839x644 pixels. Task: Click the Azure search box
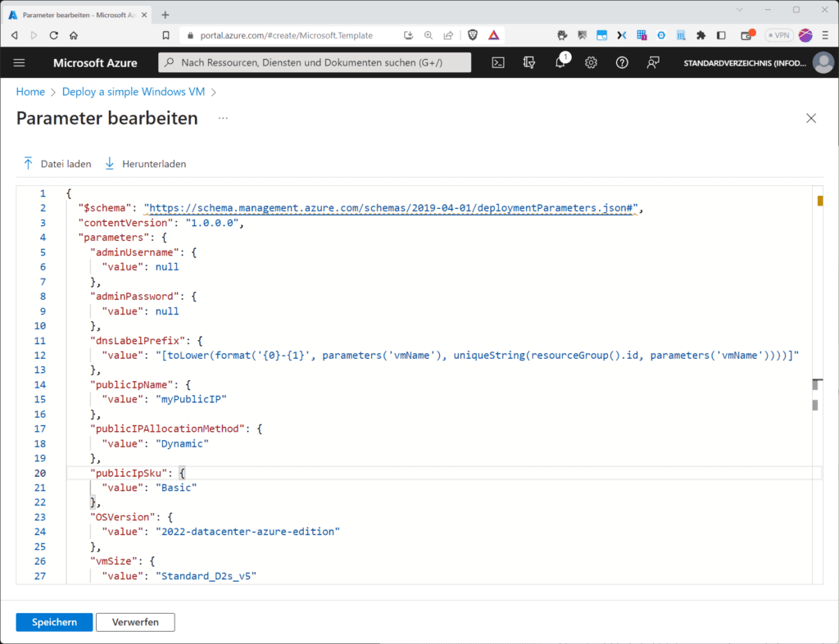315,62
